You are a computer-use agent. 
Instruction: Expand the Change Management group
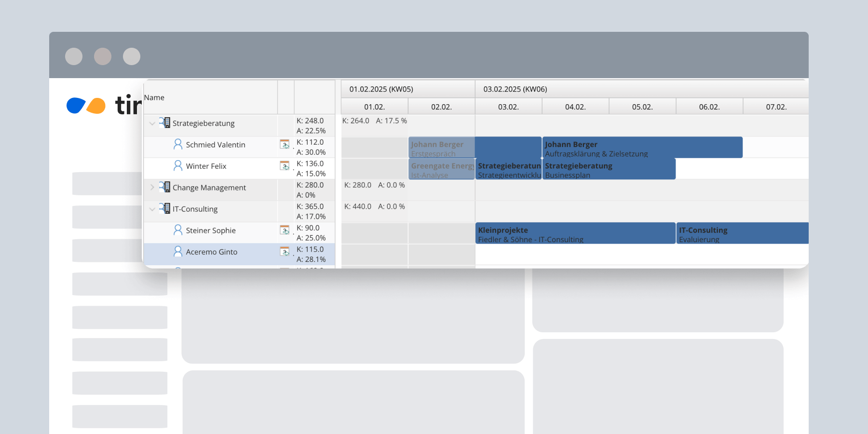(x=152, y=188)
